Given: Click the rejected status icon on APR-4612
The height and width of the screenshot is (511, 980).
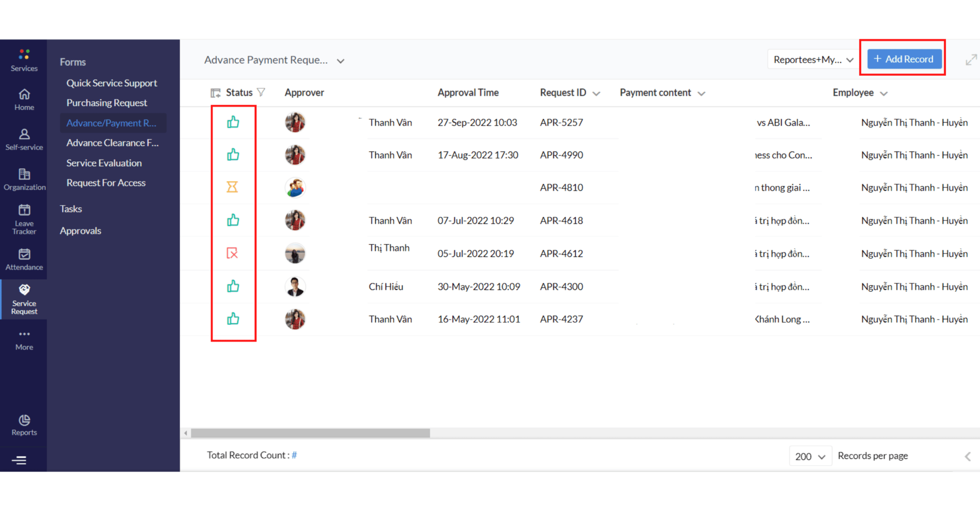Looking at the screenshot, I should [233, 253].
